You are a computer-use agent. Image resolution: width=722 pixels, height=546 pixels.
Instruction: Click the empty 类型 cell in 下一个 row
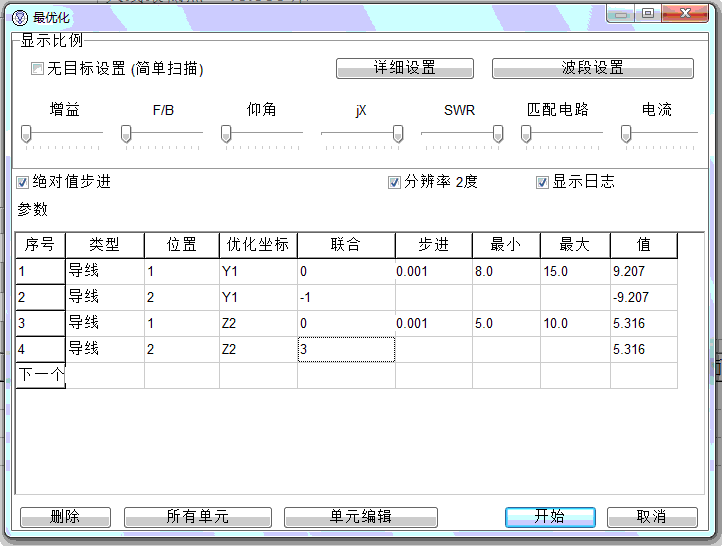click(x=105, y=375)
